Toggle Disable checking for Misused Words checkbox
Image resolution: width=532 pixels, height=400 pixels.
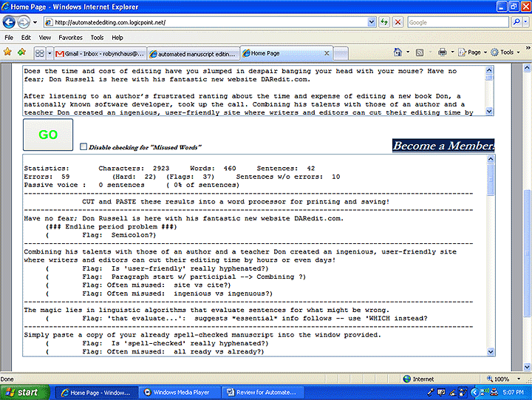point(83,146)
